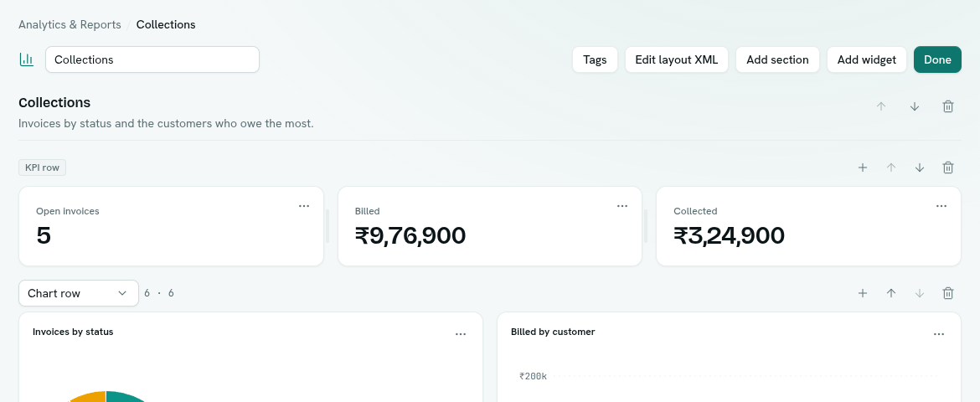Image resolution: width=980 pixels, height=402 pixels.
Task: Click the Collections breadcrumb text
Action: (x=166, y=24)
